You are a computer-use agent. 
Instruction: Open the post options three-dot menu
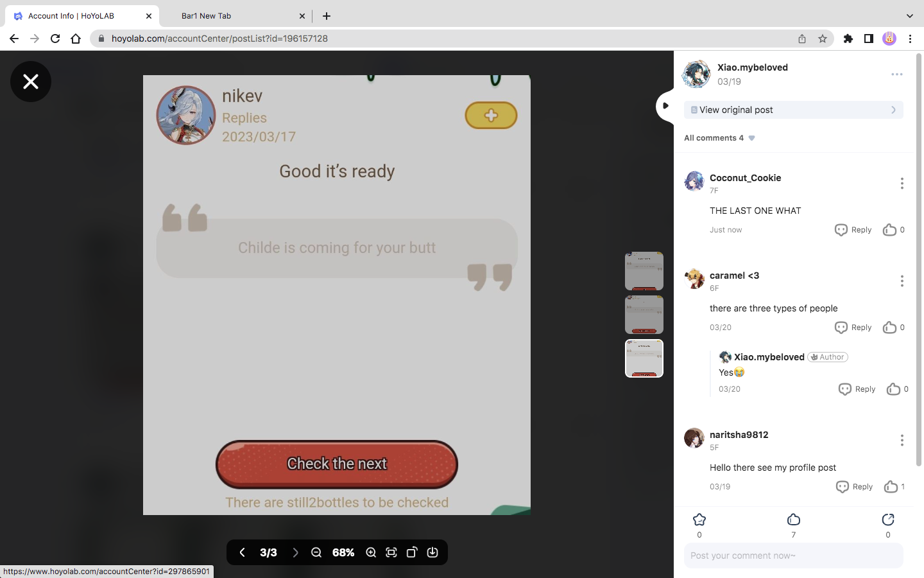pyautogui.click(x=896, y=74)
